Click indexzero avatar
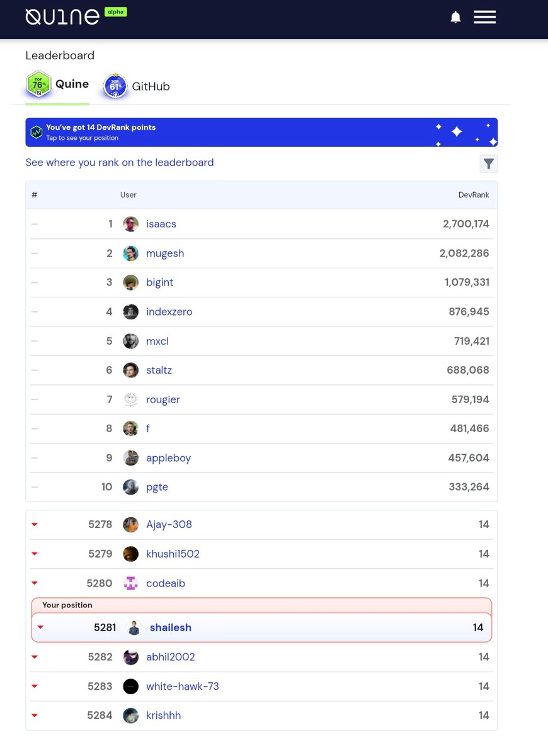Screen dimensions: 548x756 (x=131, y=312)
